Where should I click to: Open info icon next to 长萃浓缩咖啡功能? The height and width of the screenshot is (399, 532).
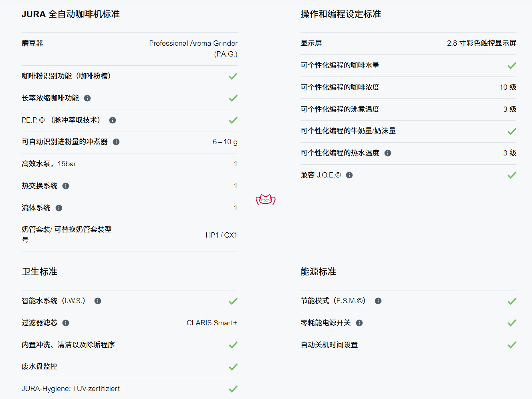pos(87,98)
